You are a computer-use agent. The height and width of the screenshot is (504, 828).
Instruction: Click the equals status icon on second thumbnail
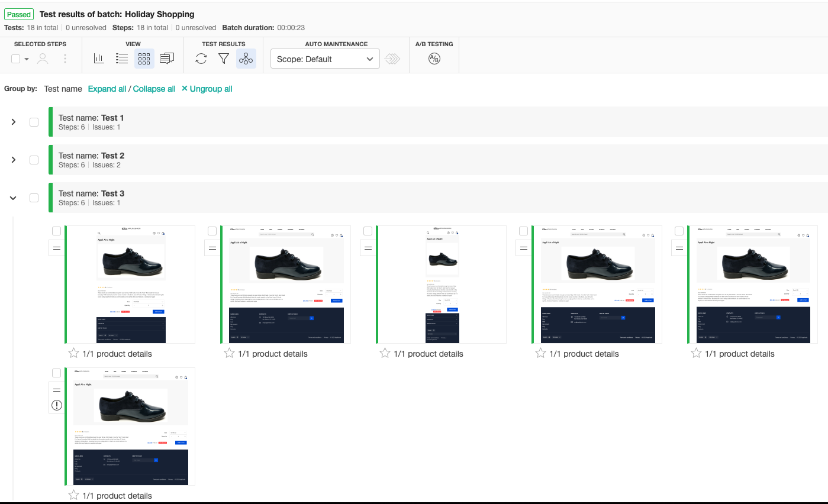tap(212, 248)
